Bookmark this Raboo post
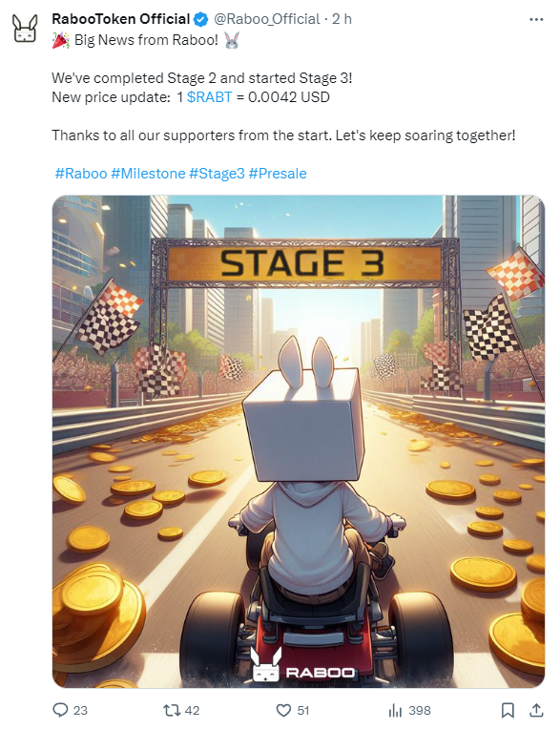The width and height of the screenshot is (560, 729). (x=508, y=710)
